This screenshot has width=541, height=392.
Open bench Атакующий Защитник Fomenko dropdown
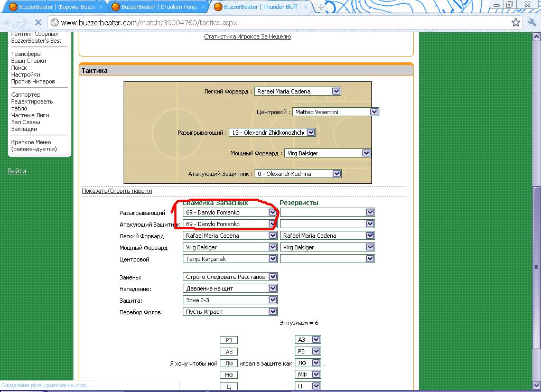[x=230, y=224]
